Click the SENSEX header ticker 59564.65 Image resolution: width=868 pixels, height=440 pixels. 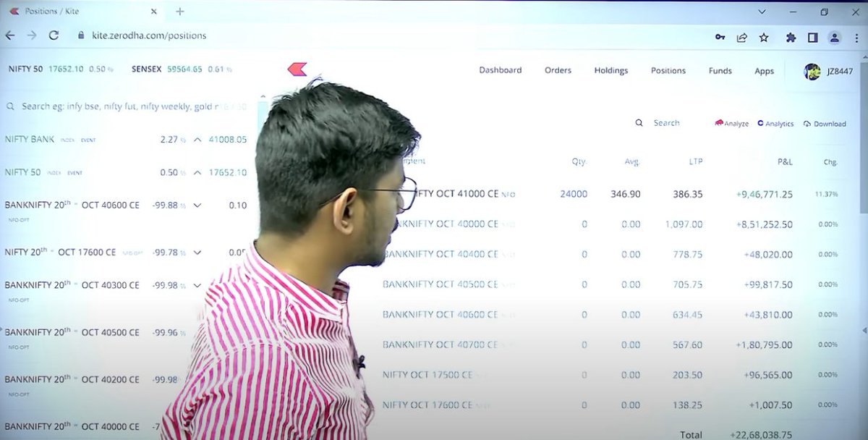click(184, 69)
